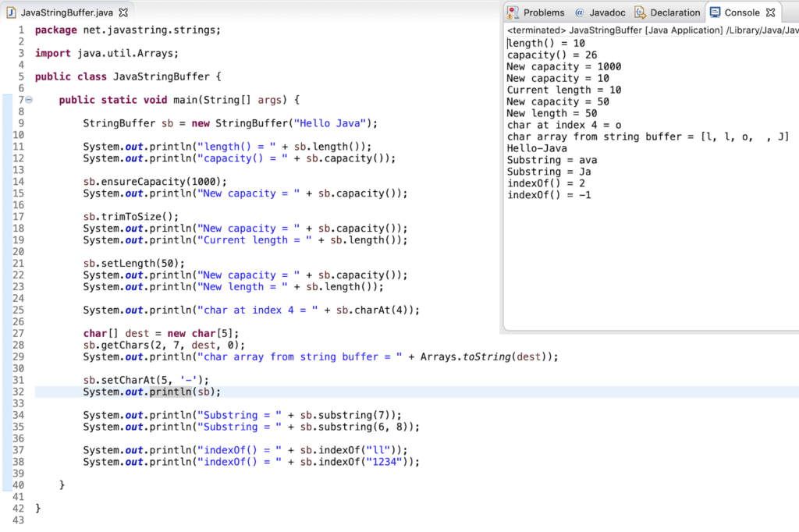Click the Java file icon on the editor tab
Image resolution: width=799 pixels, height=532 pixels.
pos(10,11)
